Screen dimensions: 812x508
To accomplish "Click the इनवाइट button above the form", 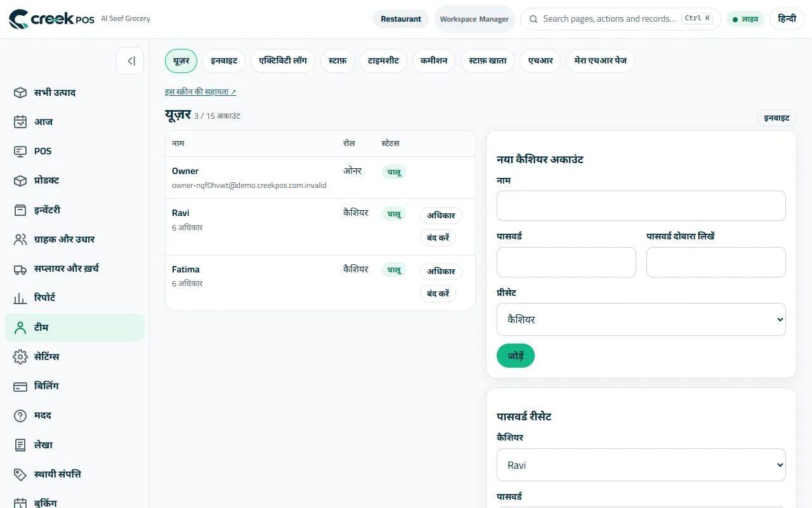I will [776, 117].
